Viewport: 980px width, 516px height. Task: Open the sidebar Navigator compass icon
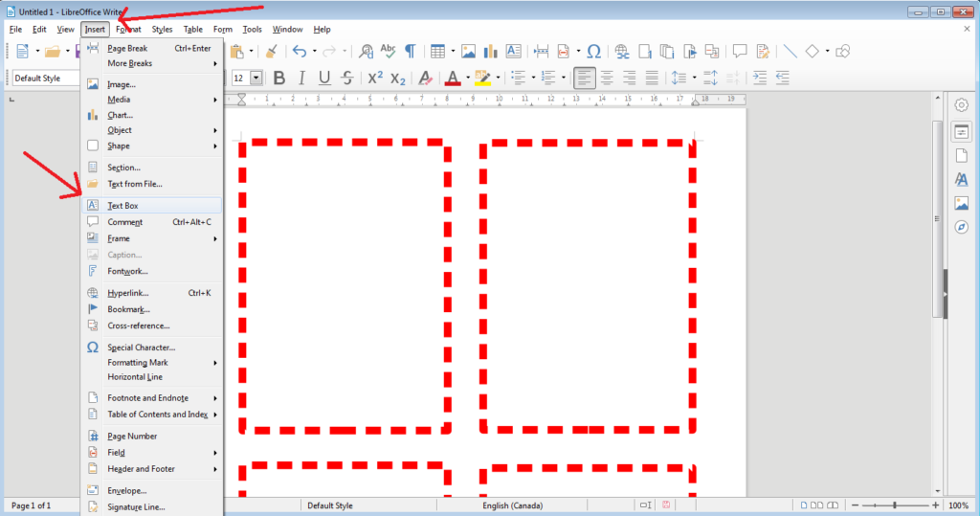[x=962, y=227]
